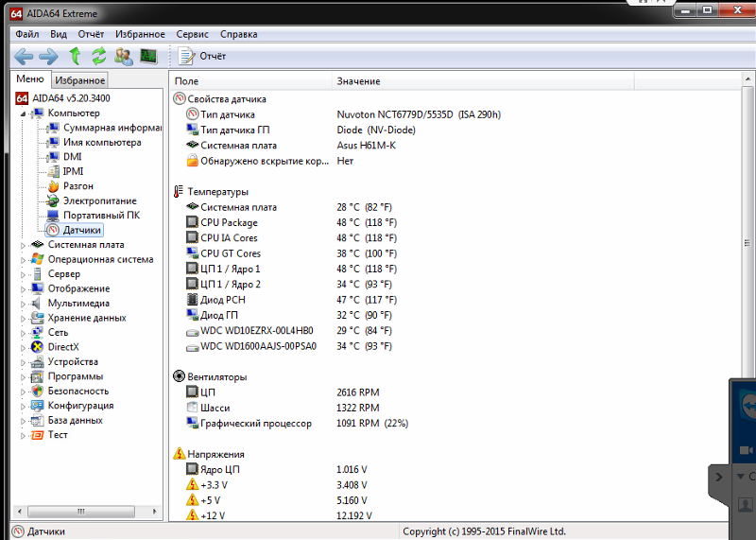The height and width of the screenshot is (540, 756).
Task: Click the sidebar scroll right arrow
Action: (x=154, y=511)
